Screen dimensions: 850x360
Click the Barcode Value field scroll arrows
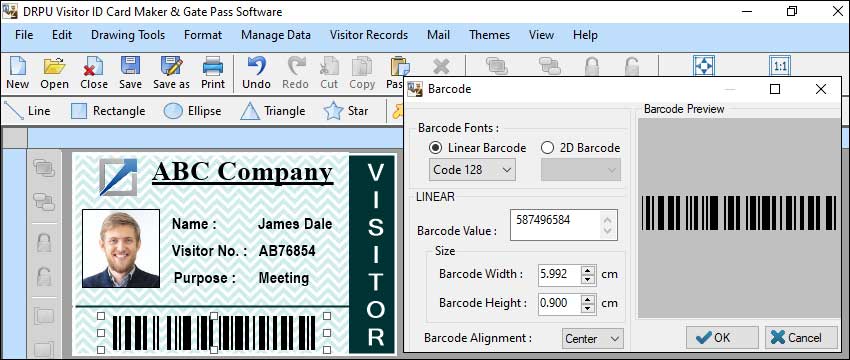point(608,225)
